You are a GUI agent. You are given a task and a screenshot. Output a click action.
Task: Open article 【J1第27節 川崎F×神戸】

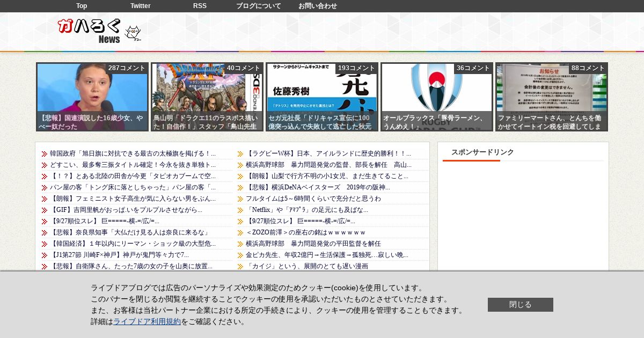click(119, 255)
